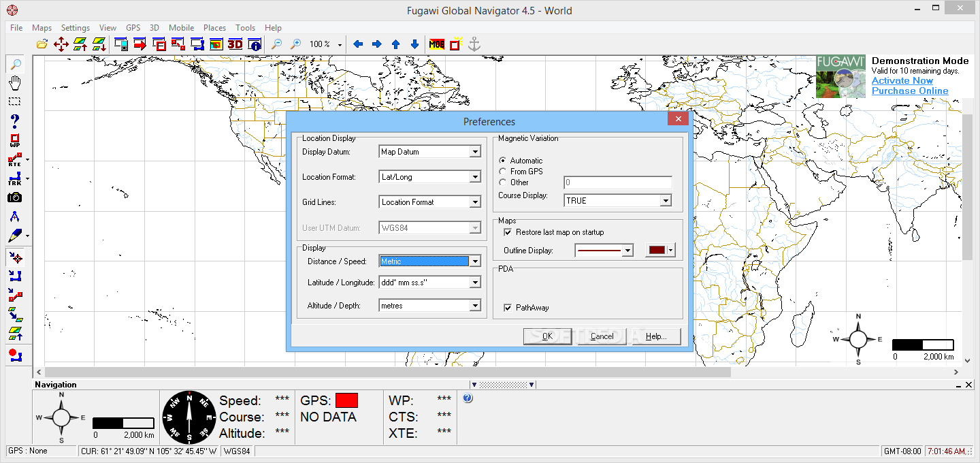Open the Settings menu
The image size is (980, 463).
point(75,28)
